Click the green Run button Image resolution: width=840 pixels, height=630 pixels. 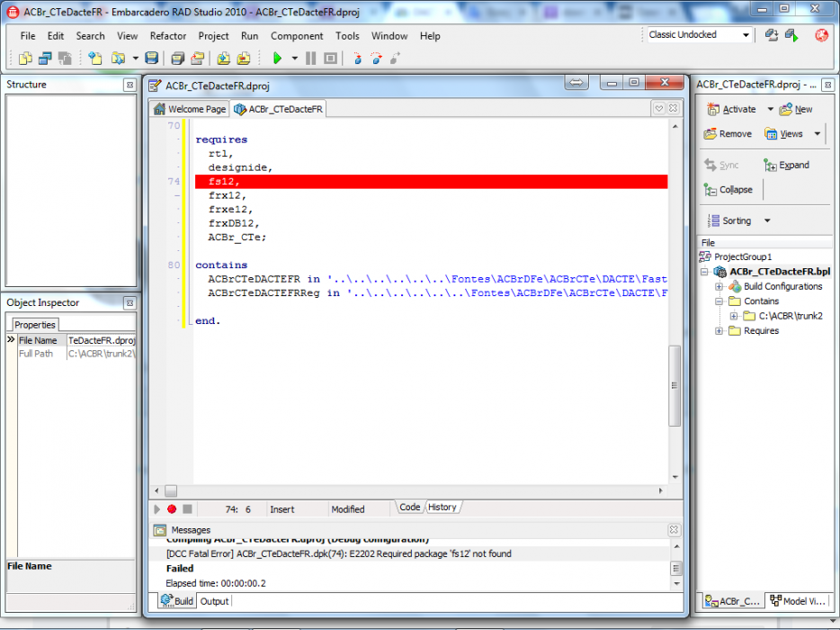coord(277,58)
